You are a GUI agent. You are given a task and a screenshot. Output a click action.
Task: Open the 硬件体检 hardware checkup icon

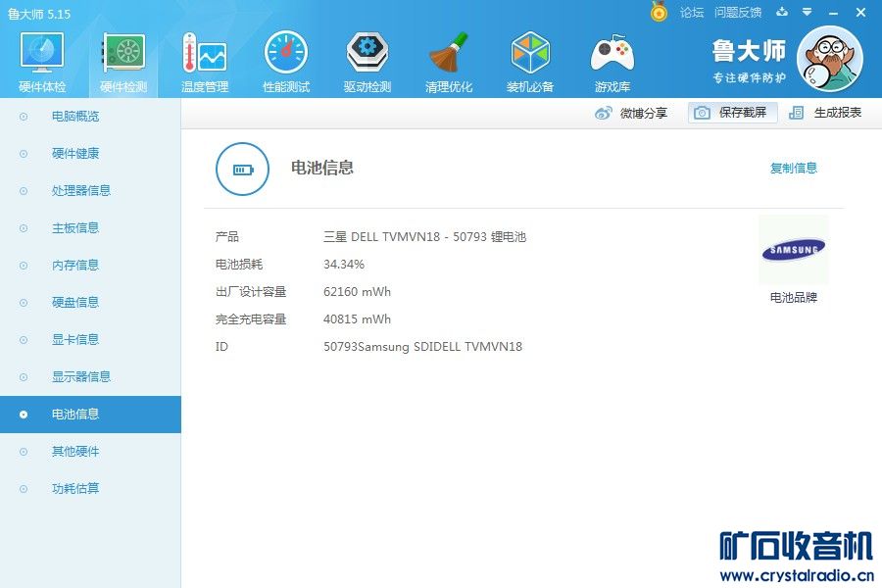click(41, 53)
